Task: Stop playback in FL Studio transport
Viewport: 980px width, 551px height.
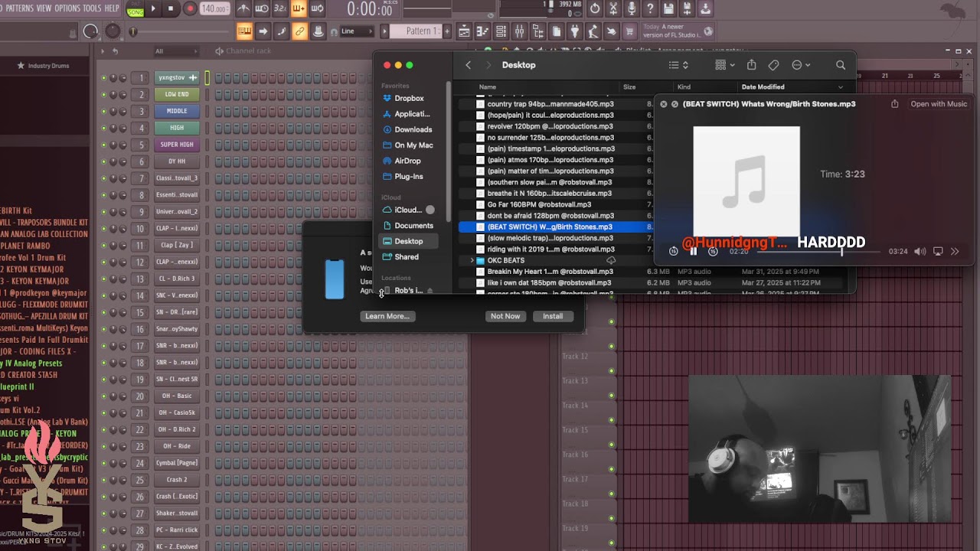Action: (x=170, y=9)
